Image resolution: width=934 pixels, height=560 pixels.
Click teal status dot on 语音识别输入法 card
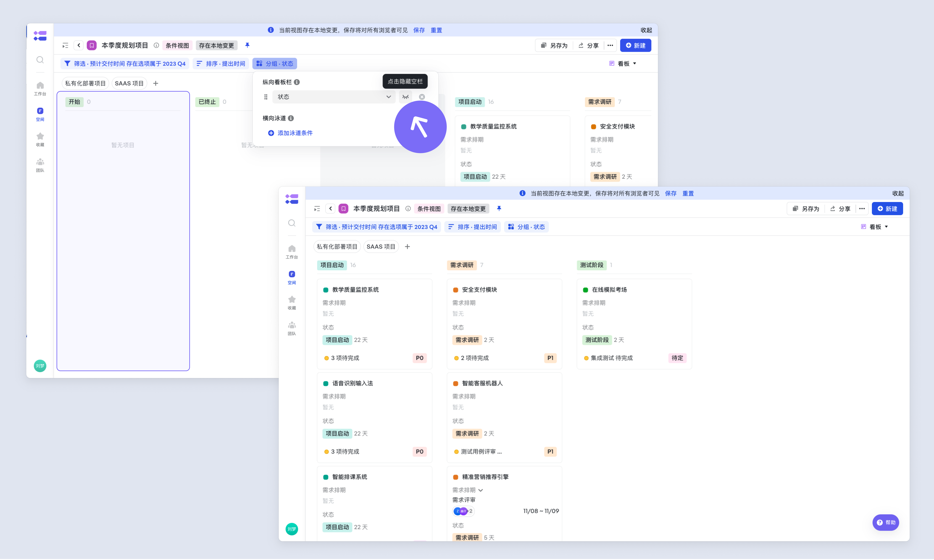coord(326,383)
